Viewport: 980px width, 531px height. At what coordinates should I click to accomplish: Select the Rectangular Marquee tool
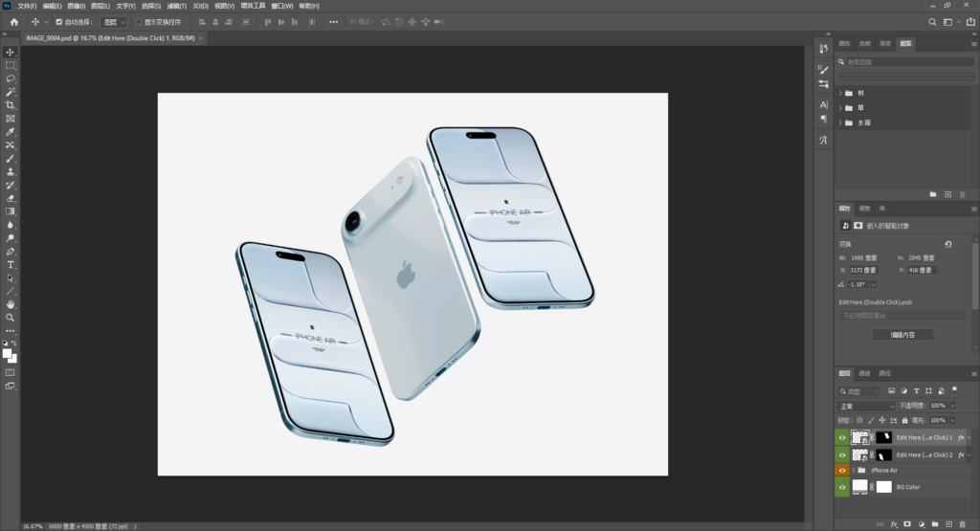click(x=10, y=66)
